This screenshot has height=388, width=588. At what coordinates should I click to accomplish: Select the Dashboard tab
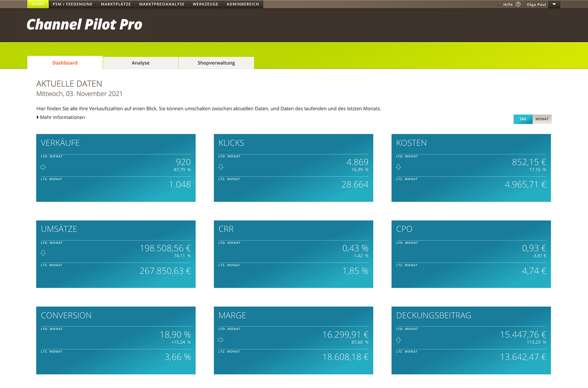click(65, 63)
